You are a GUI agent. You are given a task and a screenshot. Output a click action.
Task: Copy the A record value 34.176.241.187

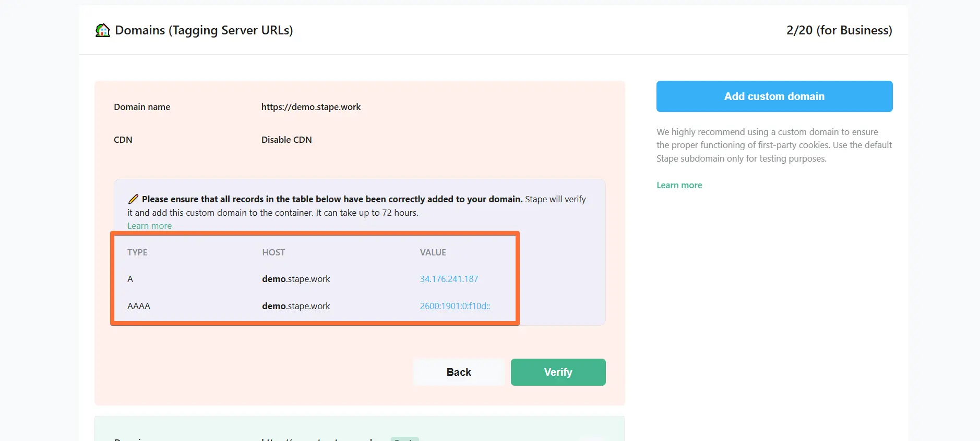449,279
